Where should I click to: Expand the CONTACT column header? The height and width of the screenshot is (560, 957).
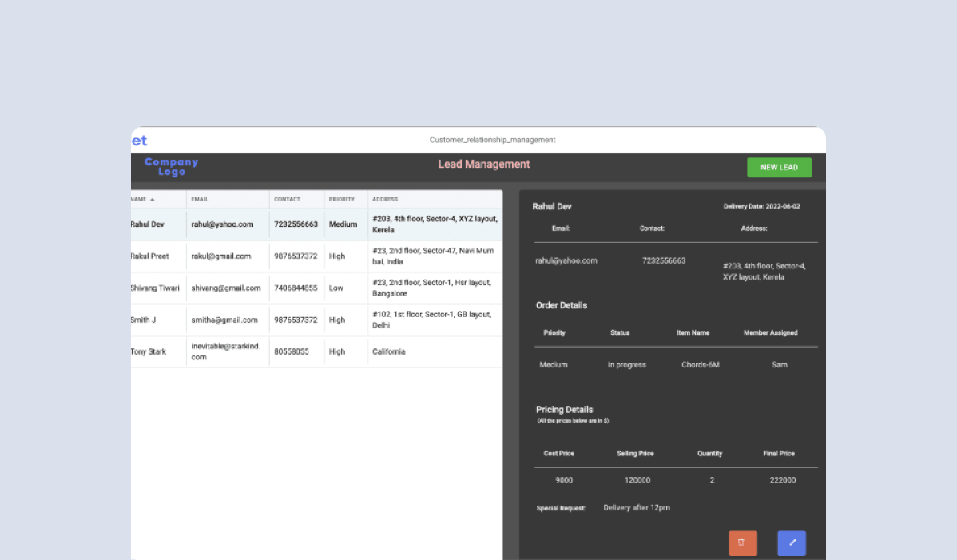coord(286,199)
